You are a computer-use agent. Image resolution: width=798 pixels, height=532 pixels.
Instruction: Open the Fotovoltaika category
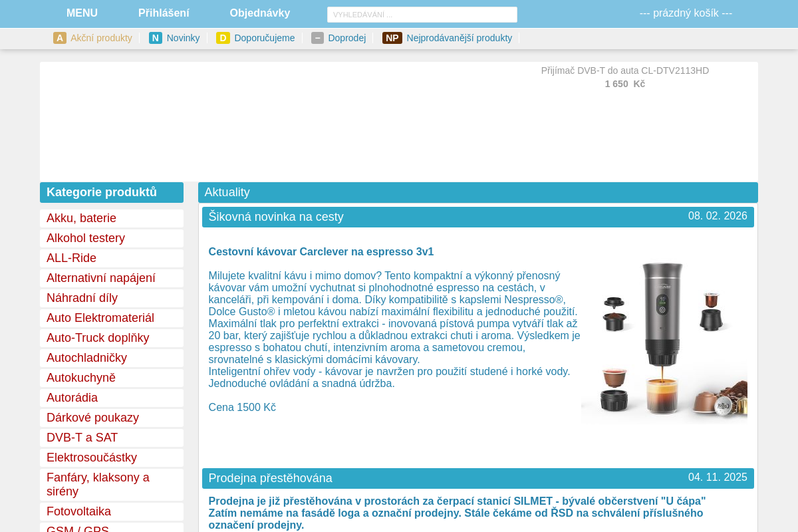click(x=78, y=511)
